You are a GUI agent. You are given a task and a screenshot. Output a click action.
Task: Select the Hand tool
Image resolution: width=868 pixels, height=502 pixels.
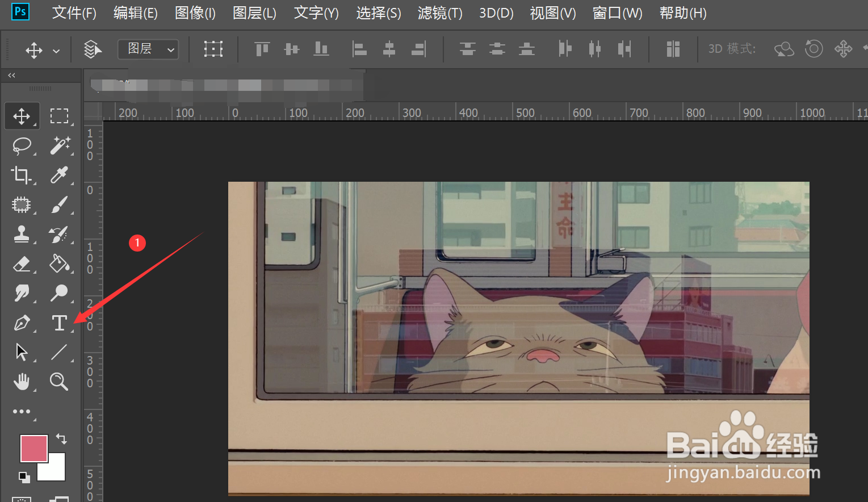click(x=22, y=382)
